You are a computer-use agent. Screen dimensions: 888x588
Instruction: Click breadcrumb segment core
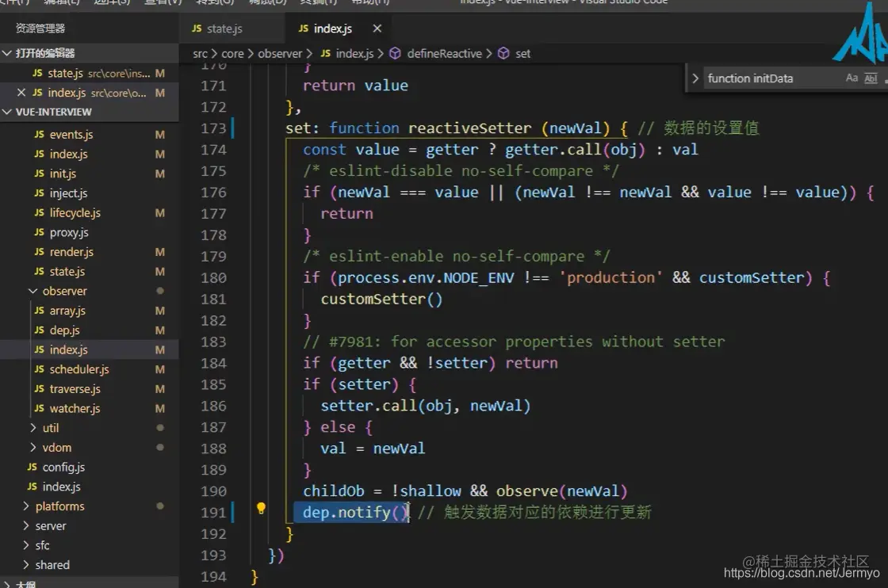pos(232,53)
